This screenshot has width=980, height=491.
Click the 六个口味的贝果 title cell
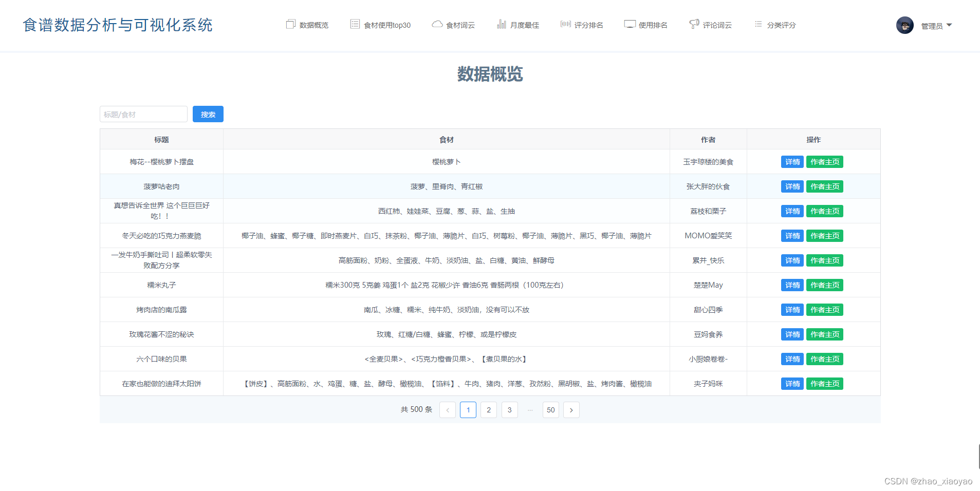tap(161, 359)
